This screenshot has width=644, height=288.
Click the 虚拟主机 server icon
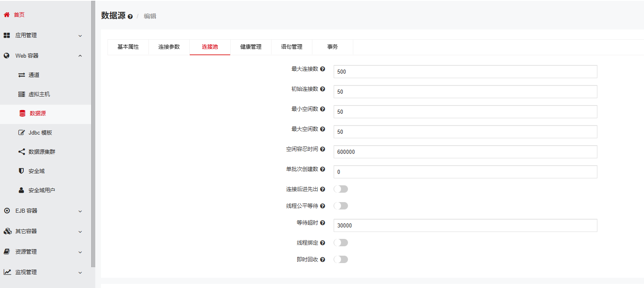click(x=22, y=94)
